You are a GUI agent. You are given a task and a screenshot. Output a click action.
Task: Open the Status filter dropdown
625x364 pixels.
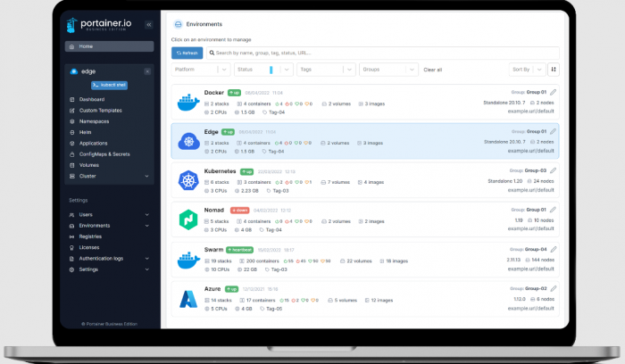coord(263,70)
